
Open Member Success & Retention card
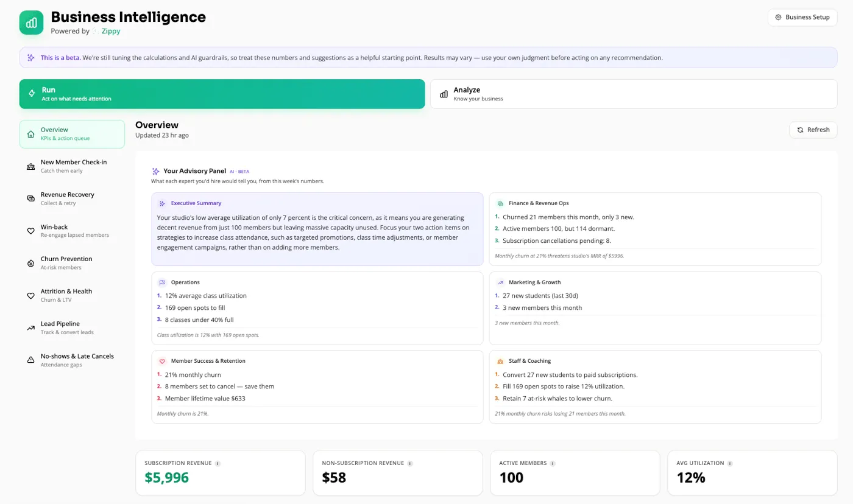coord(317,387)
